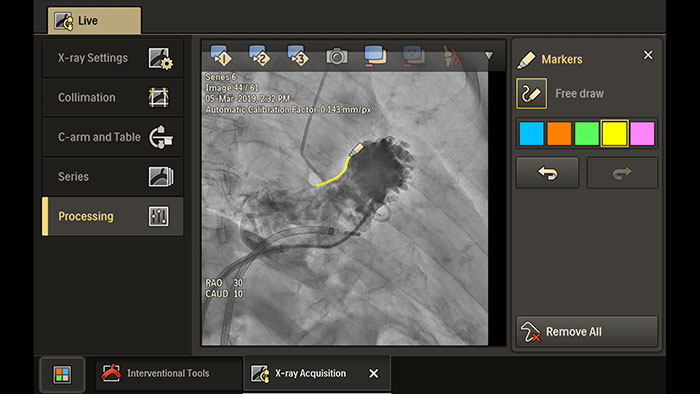The height and width of the screenshot is (394, 700).
Task: Expand the image toolbar dropdown arrow
Action: 489,56
